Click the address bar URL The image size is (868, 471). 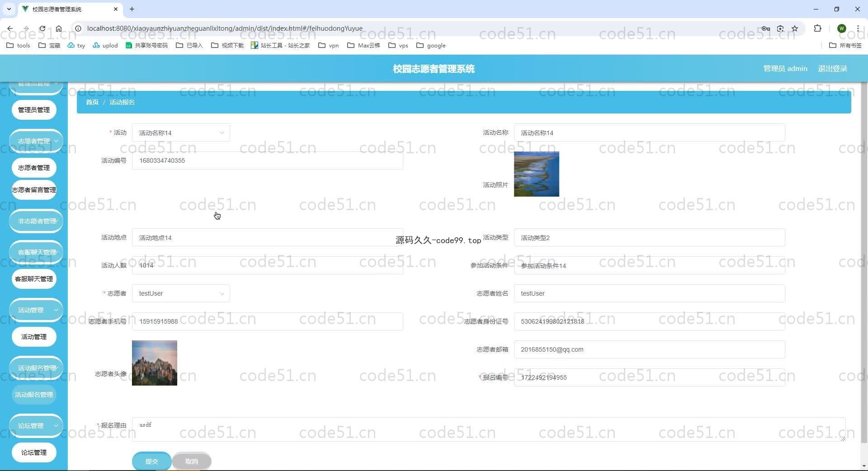[x=225, y=28]
